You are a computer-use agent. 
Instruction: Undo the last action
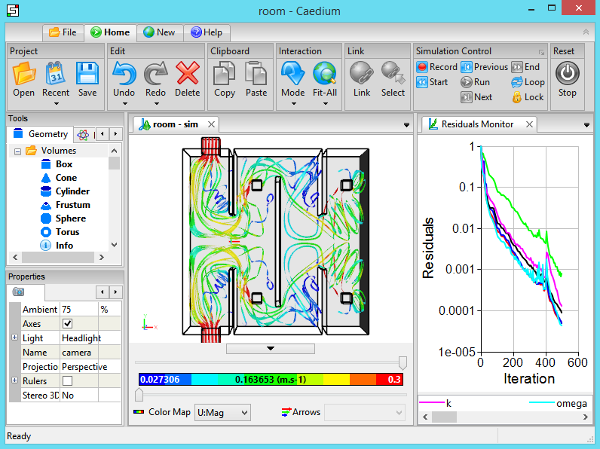[124, 80]
